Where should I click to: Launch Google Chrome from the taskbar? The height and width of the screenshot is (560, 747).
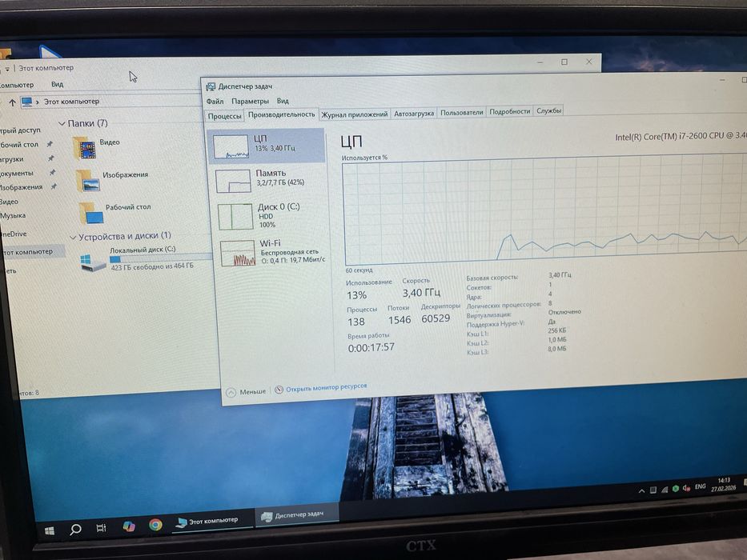click(x=155, y=524)
